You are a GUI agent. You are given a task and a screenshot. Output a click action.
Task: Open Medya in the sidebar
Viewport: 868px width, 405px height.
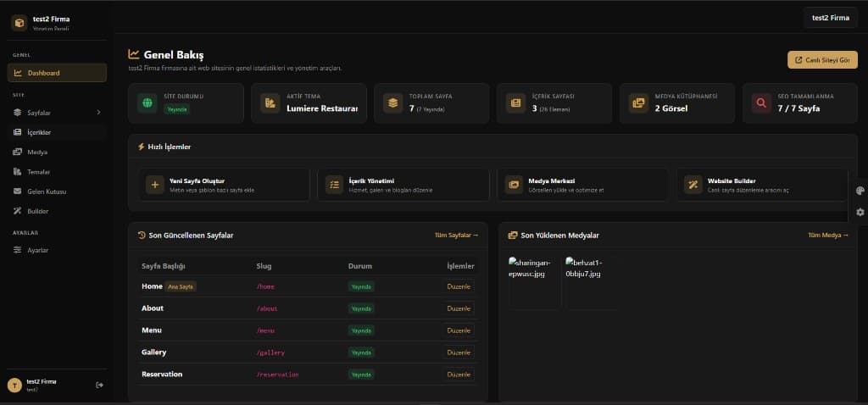click(x=57, y=152)
